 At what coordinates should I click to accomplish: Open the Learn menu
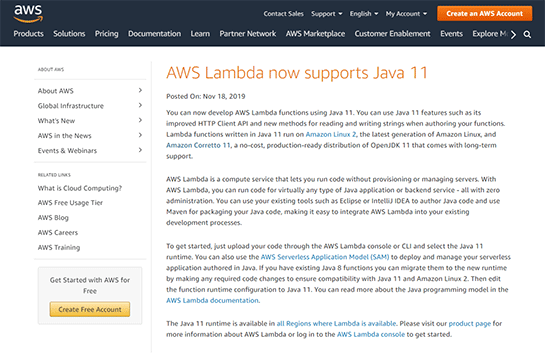tap(200, 34)
